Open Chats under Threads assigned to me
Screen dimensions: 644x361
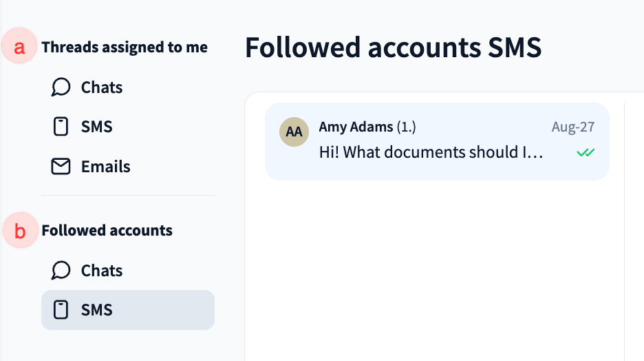pos(102,87)
